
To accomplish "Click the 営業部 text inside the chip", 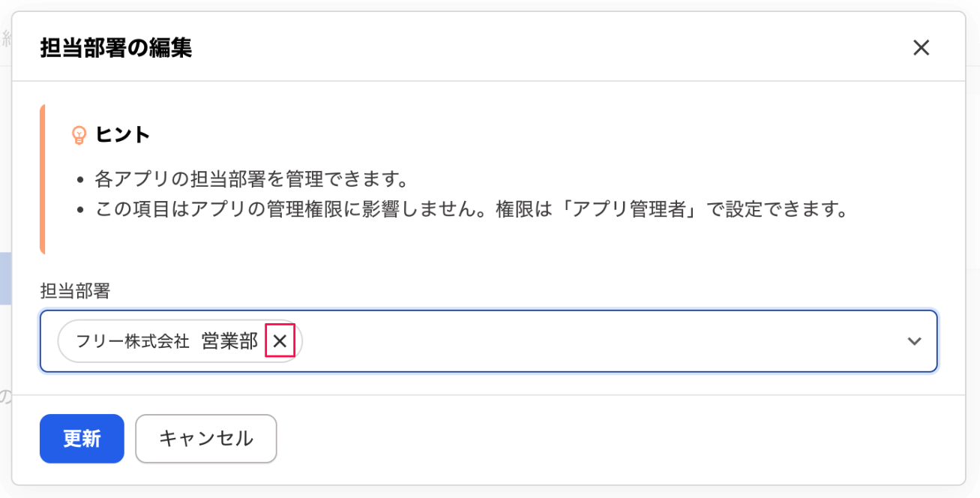I will 229,341.
